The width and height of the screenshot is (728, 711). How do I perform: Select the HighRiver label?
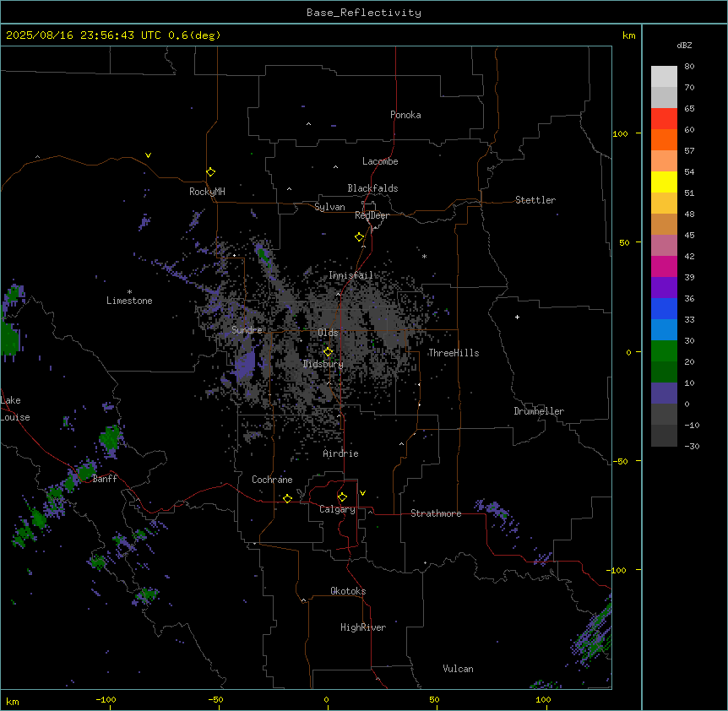pyautogui.click(x=363, y=627)
